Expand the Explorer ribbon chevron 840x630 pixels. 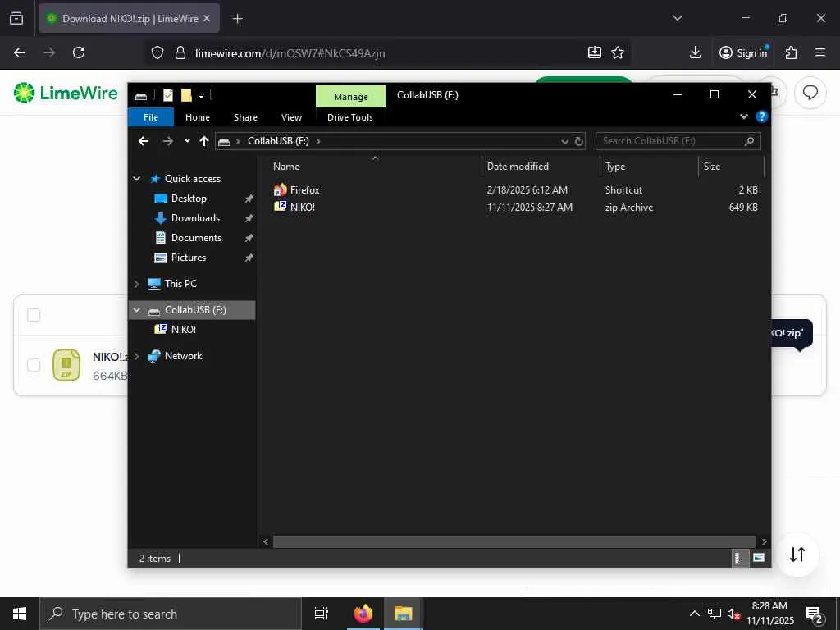743,116
